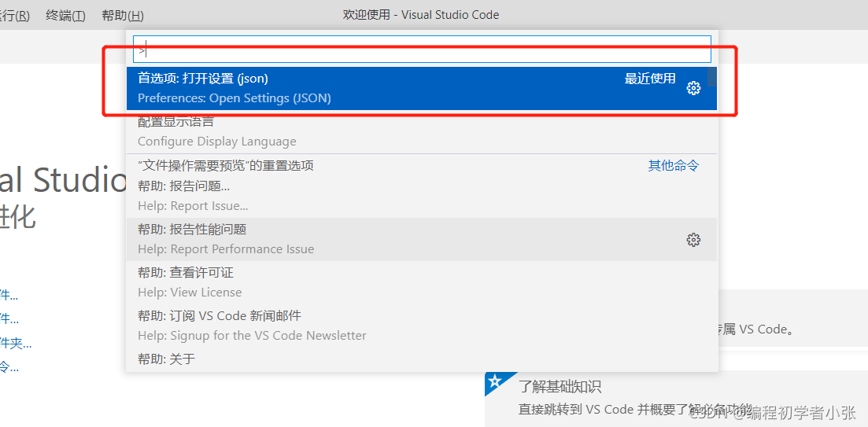Select 帮助: 报告性能问题 command

[x=422, y=240]
